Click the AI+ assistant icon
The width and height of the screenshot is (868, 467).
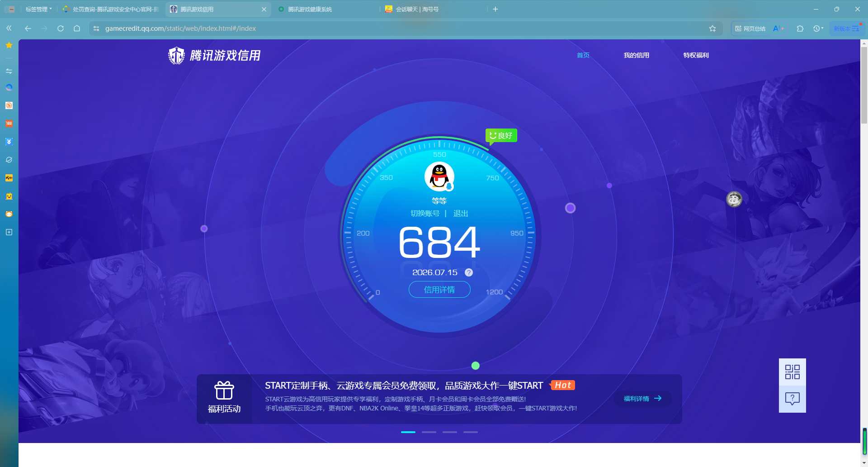pyautogui.click(x=778, y=29)
